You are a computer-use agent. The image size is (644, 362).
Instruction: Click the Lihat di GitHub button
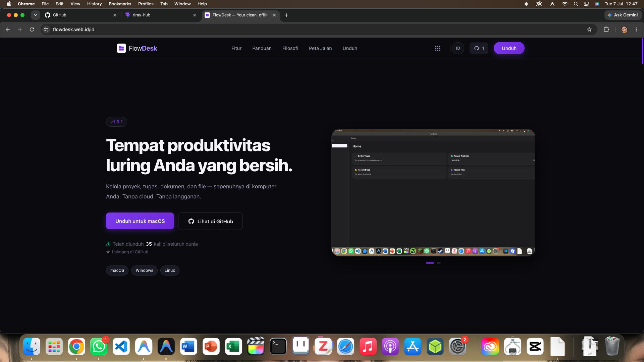(x=210, y=221)
